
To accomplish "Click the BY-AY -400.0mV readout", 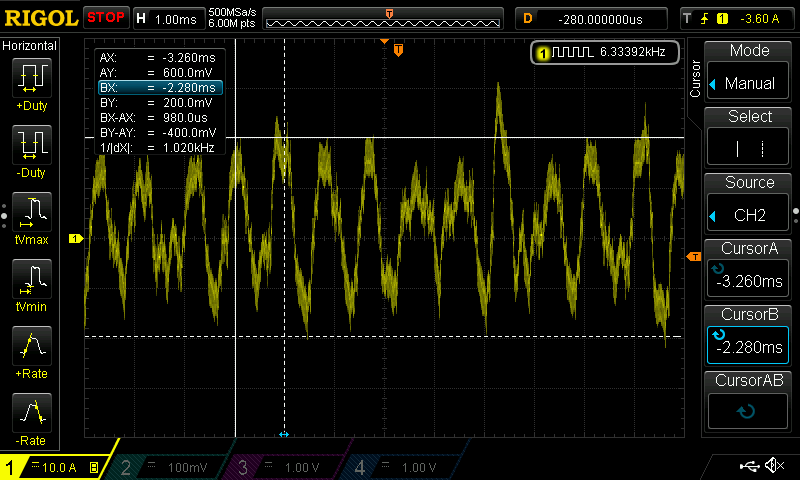I will tap(160, 133).
